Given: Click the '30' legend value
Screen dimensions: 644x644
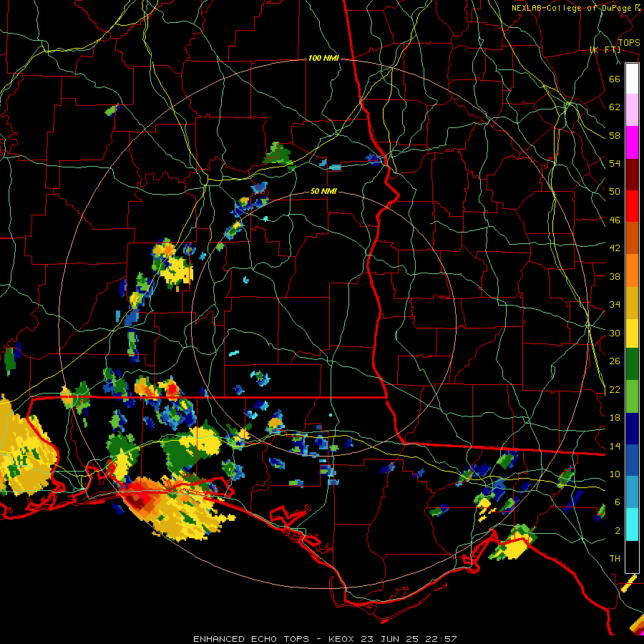Looking at the screenshot, I should pyautogui.click(x=615, y=333).
